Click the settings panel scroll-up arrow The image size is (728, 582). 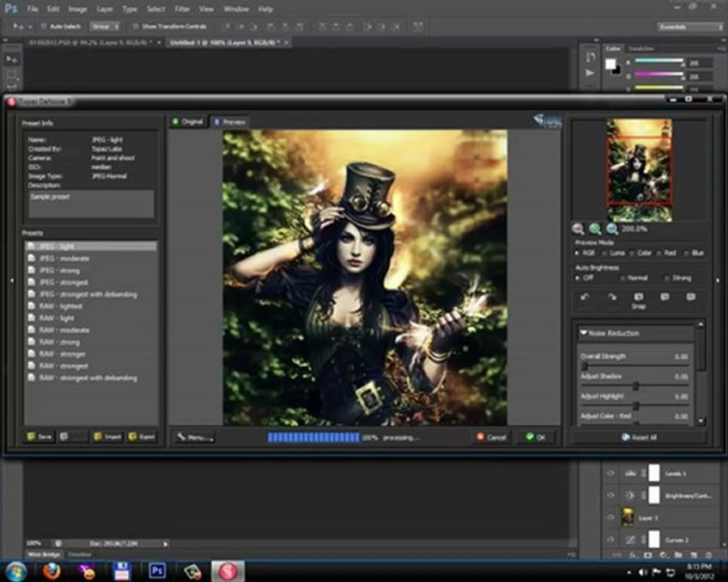(701, 323)
